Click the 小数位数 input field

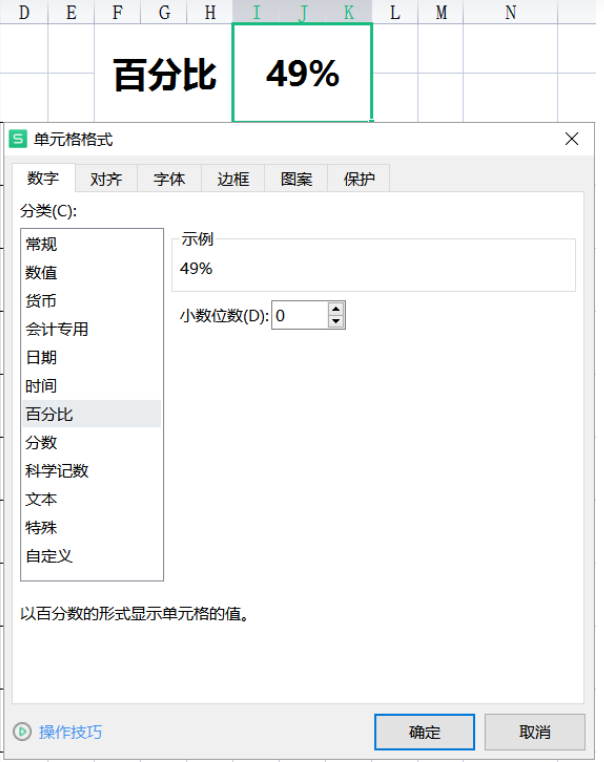[x=300, y=315]
